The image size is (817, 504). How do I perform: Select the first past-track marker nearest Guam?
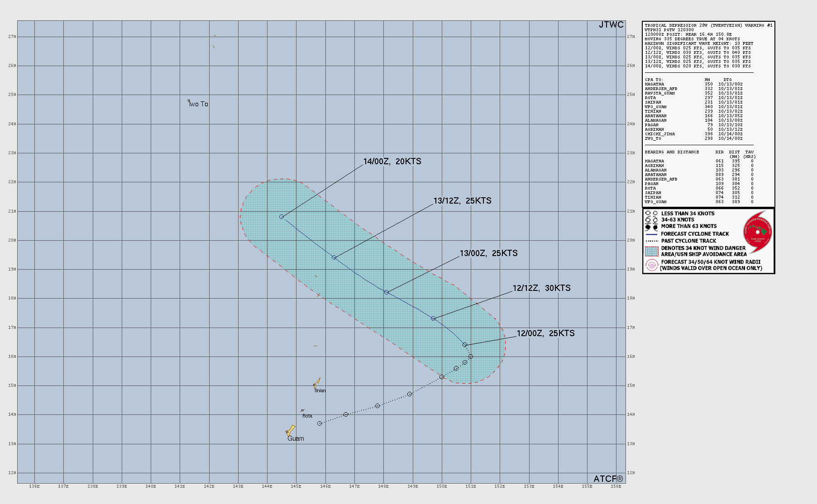coord(320,423)
